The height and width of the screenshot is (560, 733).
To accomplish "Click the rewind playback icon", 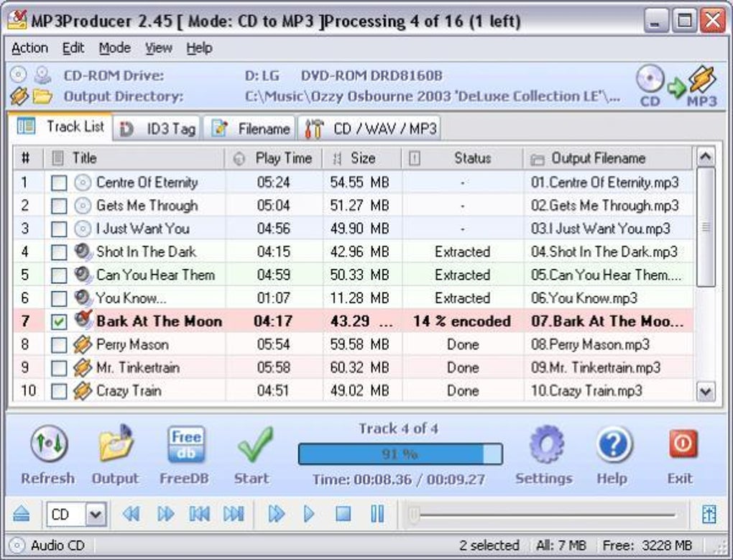I will [132, 514].
